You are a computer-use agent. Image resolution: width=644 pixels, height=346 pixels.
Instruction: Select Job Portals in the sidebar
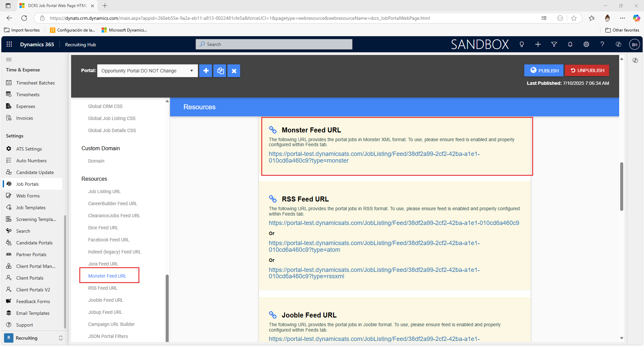(x=33, y=184)
